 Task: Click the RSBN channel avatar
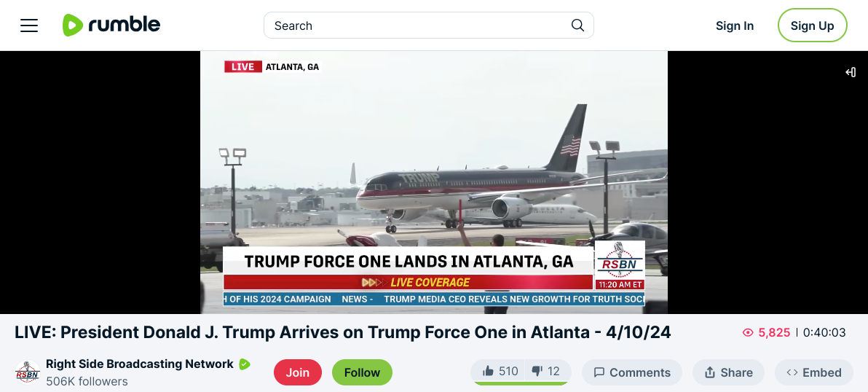(27, 372)
